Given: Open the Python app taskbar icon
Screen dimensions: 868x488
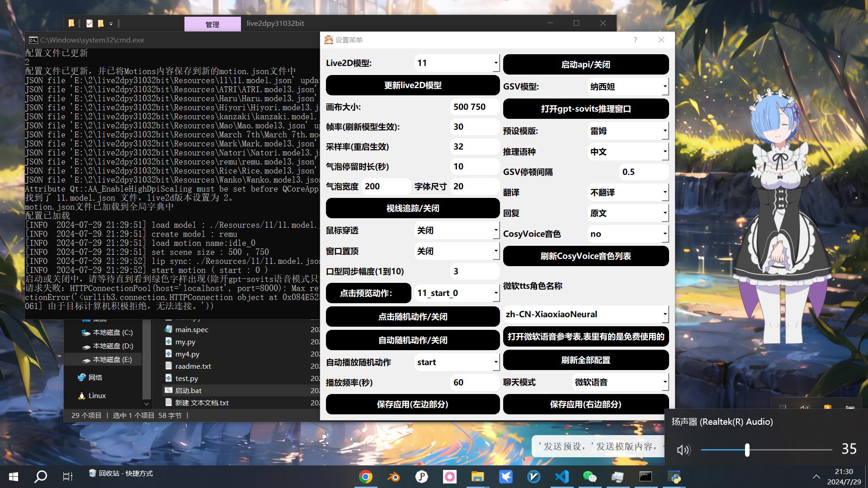Looking at the screenshot, I should point(674,477).
